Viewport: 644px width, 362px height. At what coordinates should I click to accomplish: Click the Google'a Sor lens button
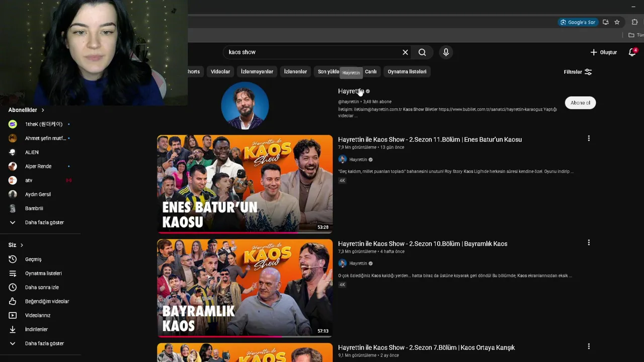578,22
